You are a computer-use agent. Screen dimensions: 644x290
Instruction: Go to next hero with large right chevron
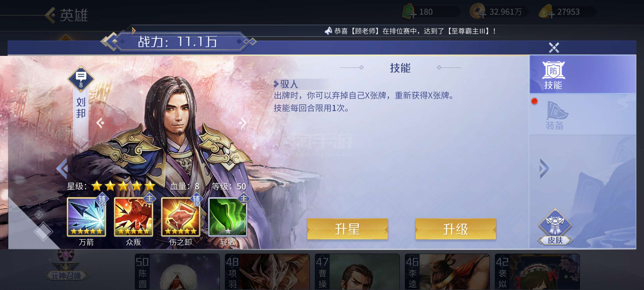545,168
